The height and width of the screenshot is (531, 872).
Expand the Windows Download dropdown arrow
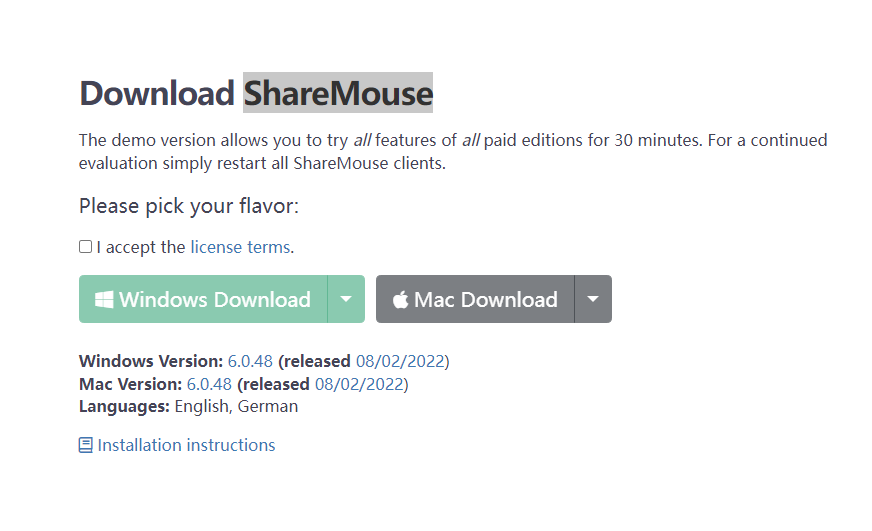click(346, 299)
